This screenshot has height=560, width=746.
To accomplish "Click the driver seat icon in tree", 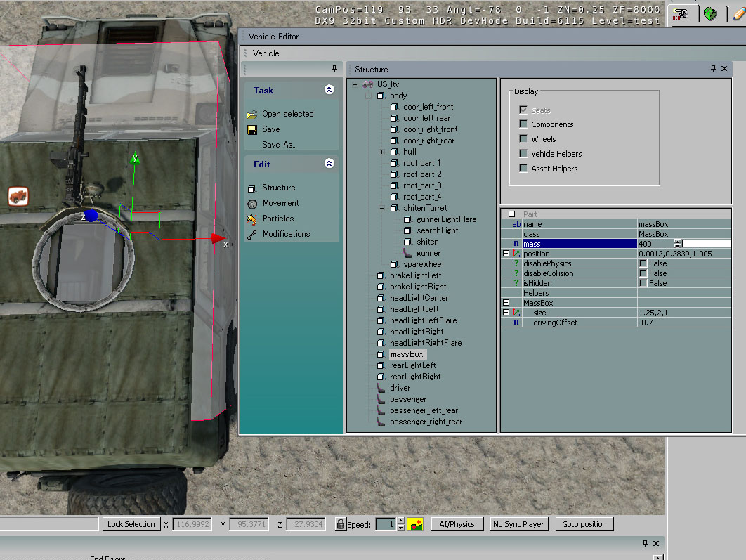I will (381, 388).
